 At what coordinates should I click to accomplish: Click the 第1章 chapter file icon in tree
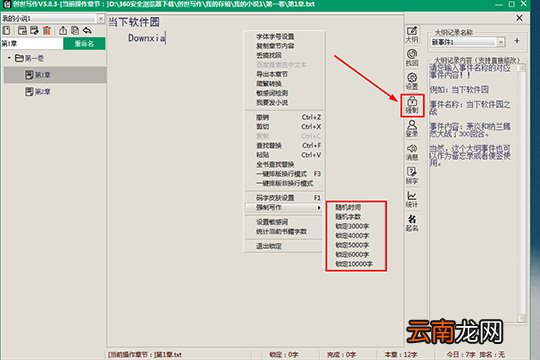point(29,74)
